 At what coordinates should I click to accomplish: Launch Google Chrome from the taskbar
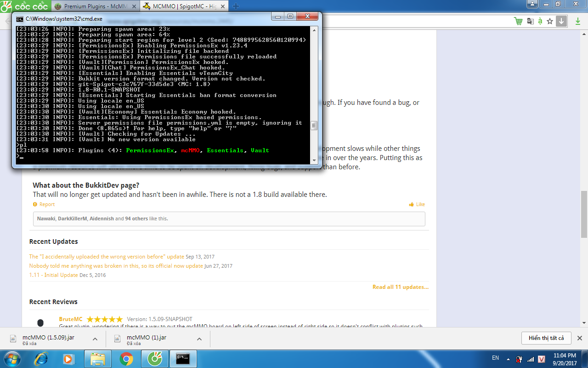pyautogui.click(x=126, y=359)
